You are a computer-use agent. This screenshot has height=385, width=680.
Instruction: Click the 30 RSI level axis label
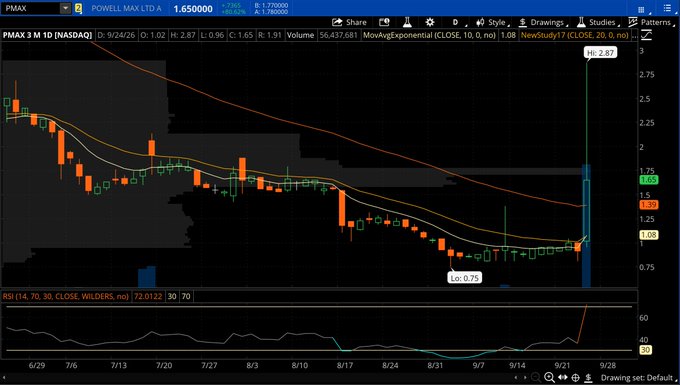pyautogui.click(x=645, y=350)
